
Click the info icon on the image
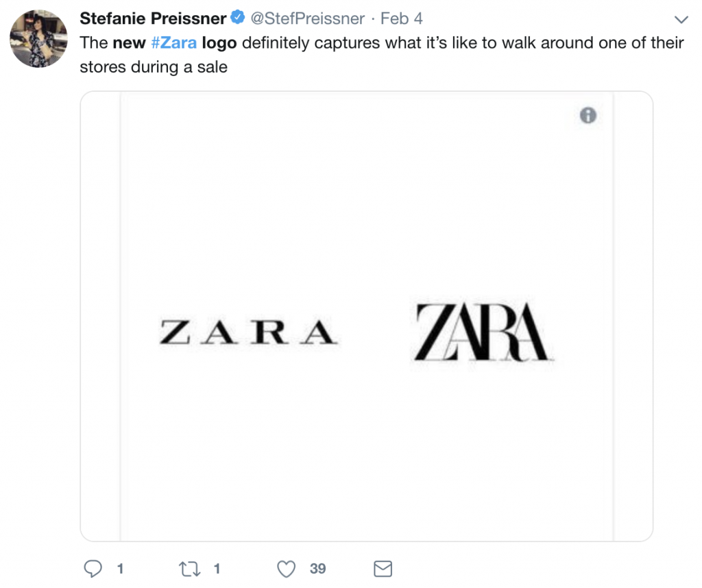tap(588, 116)
